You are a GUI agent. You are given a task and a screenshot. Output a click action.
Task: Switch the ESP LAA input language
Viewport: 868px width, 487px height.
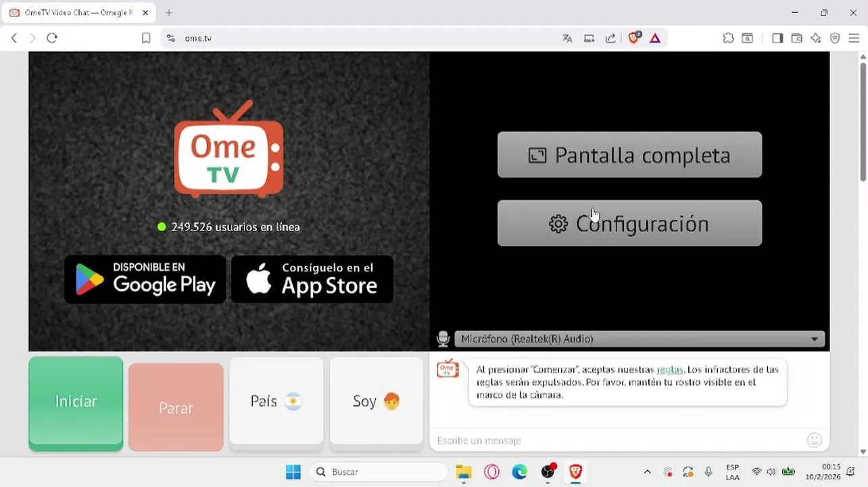coord(732,472)
